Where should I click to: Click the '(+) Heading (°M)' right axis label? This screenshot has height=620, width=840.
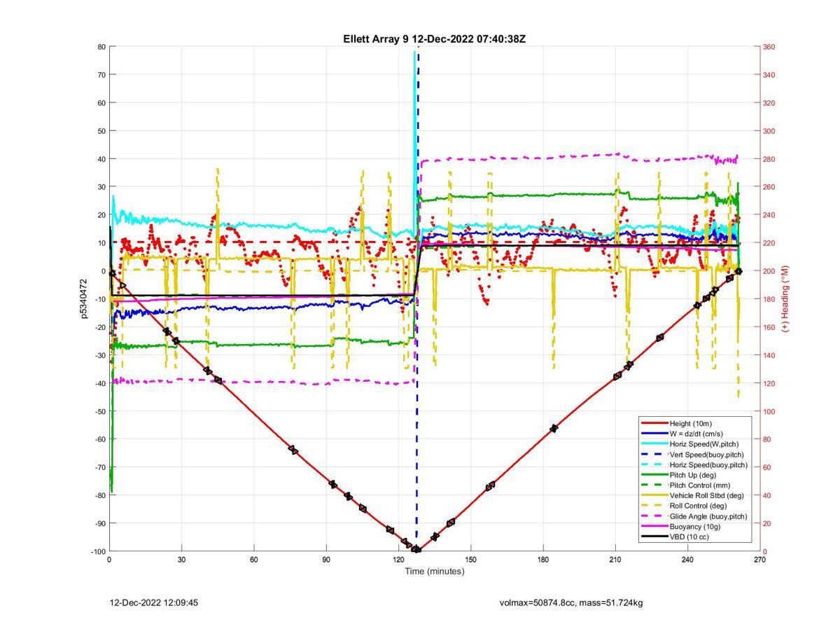[x=785, y=298]
